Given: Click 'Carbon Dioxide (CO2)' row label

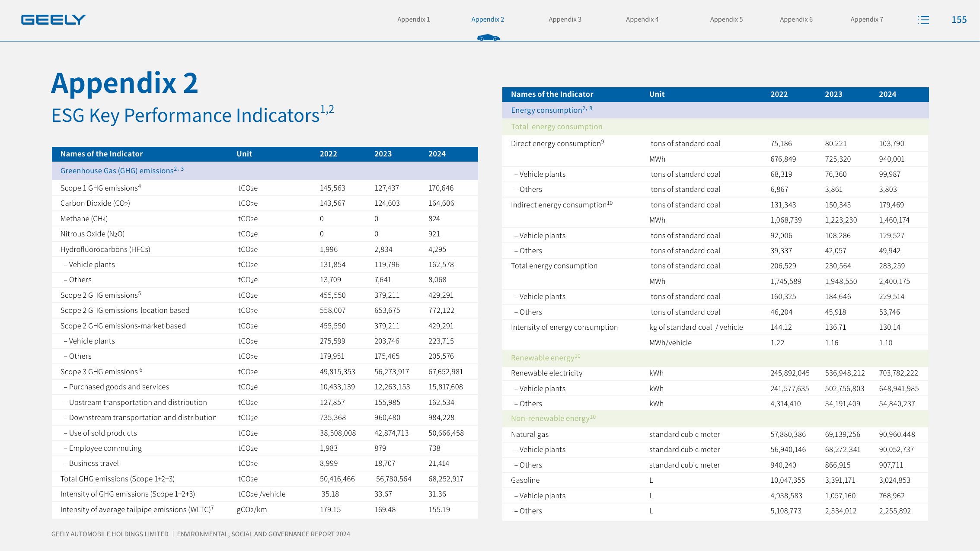Looking at the screenshot, I should [95, 203].
